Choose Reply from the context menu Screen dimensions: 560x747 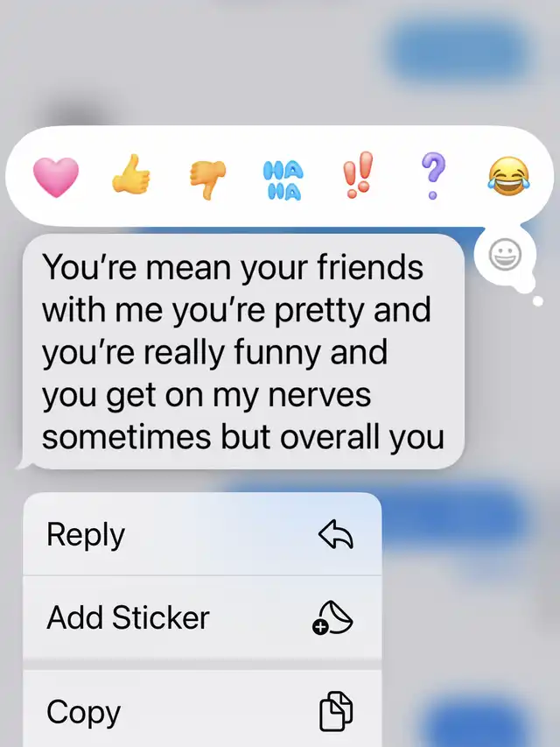click(202, 534)
